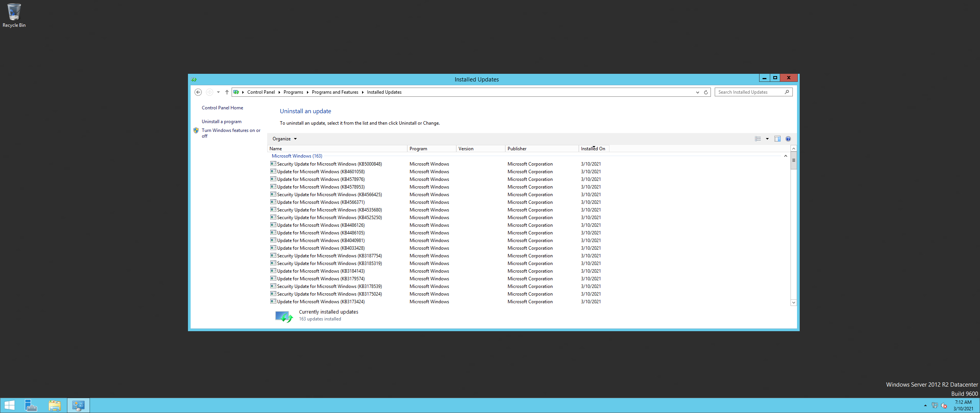The width and height of the screenshot is (980, 413).
Task: Expand dropdown after Programs and Features breadcrumb
Action: (x=363, y=92)
